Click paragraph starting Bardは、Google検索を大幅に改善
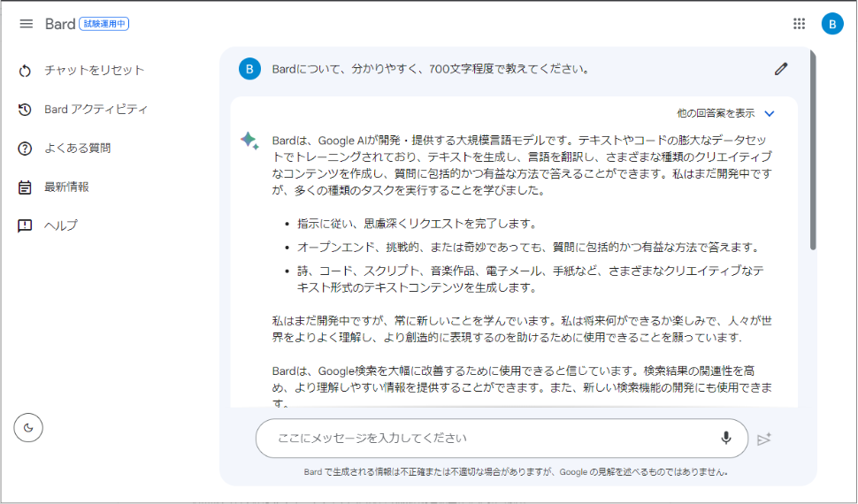 click(x=522, y=387)
